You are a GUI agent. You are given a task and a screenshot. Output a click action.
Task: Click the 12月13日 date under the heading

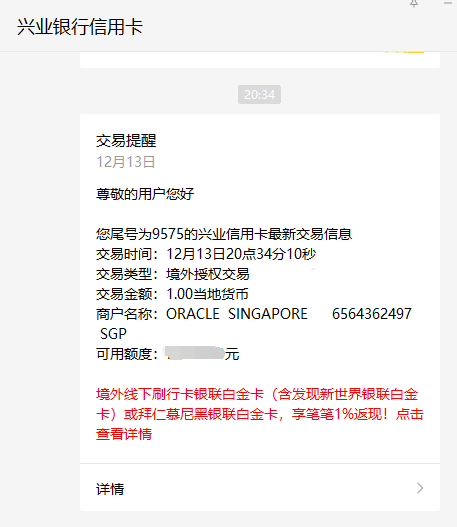125,162
